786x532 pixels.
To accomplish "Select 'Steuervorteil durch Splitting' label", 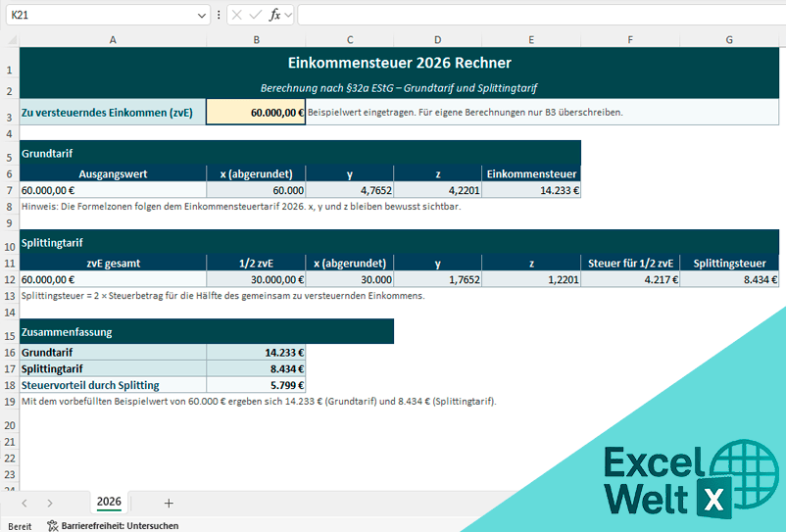I will pyautogui.click(x=113, y=385).
